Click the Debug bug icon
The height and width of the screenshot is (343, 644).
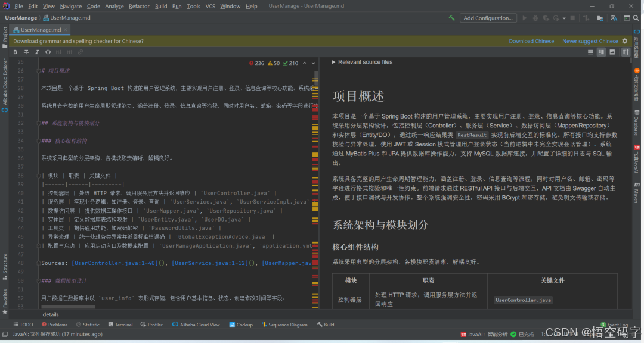535,18
